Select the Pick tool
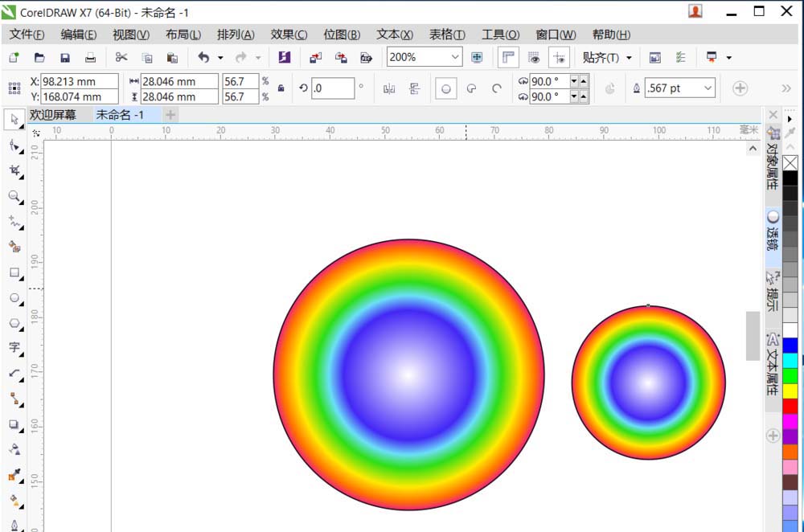The height and width of the screenshot is (532, 804). 14,120
